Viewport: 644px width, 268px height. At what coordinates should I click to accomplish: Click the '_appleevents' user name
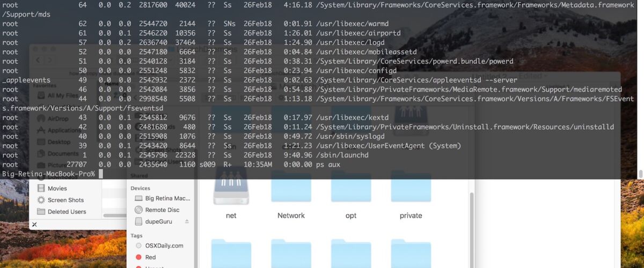tap(26, 80)
